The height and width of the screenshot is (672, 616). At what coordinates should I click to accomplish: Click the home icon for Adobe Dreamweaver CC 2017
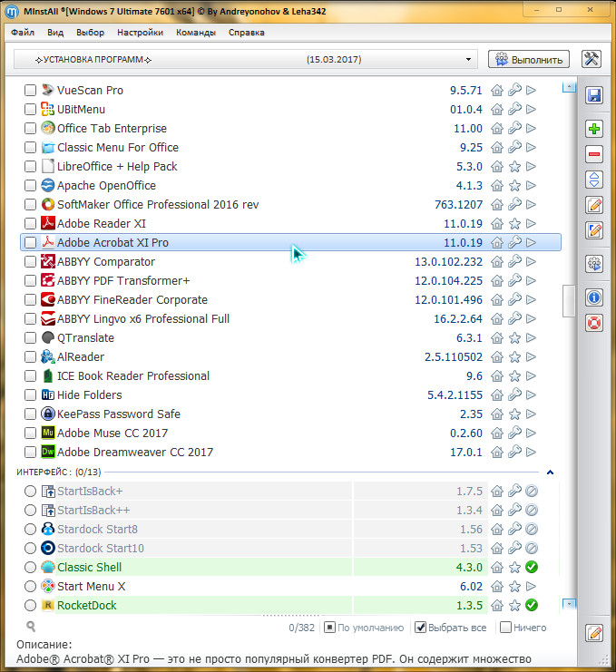[x=497, y=453]
